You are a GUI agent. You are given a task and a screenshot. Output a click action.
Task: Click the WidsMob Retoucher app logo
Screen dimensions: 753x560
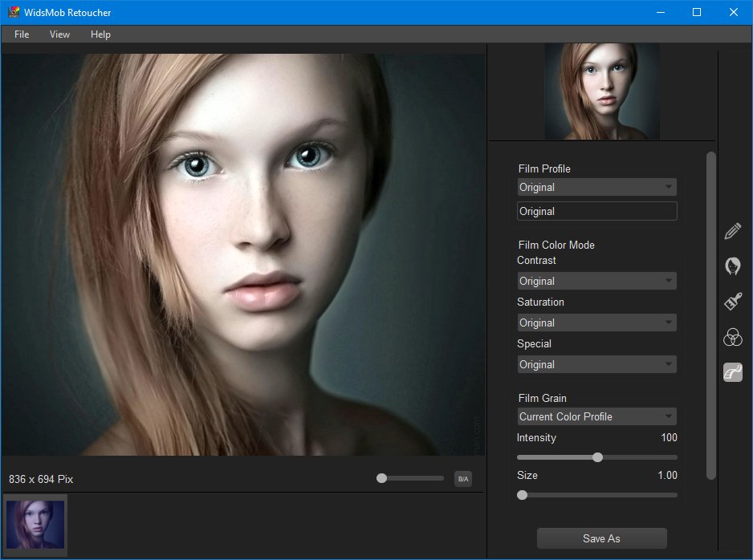(14, 12)
